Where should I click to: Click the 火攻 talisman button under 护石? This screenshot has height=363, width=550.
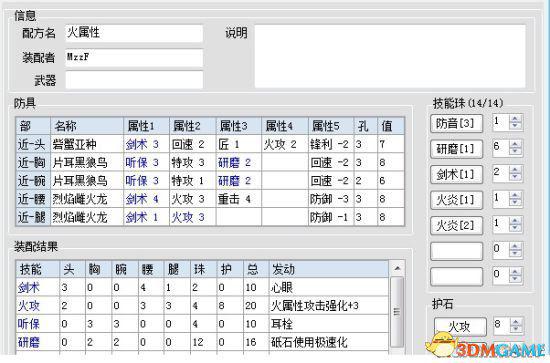point(460,327)
